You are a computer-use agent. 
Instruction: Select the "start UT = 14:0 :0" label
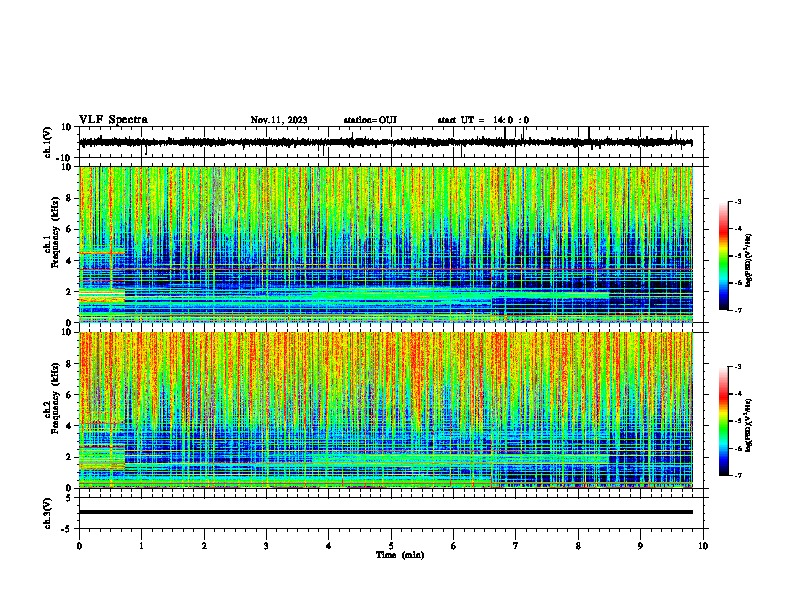(x=483, y=120)
